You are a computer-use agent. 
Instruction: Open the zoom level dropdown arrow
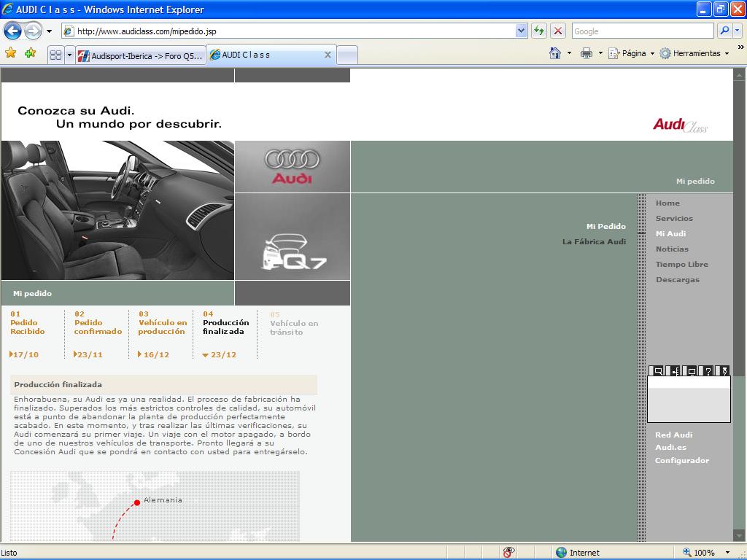click(727, 553)
